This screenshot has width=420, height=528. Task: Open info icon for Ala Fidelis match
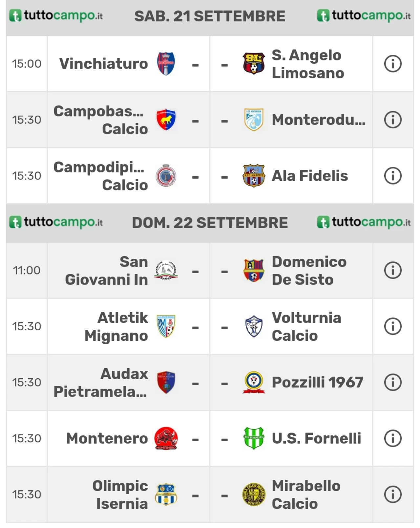point(393,176)
